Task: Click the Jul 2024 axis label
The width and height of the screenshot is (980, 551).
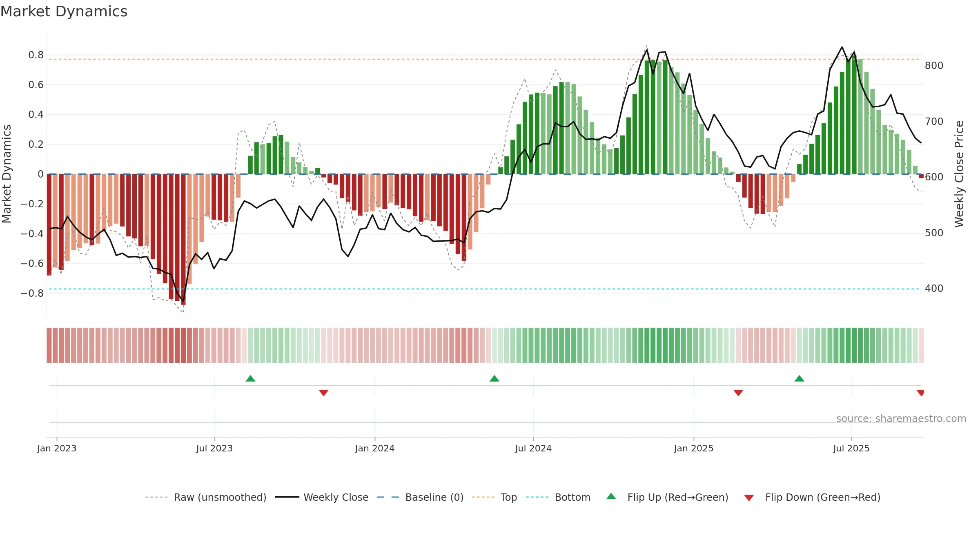Action: (x=533, y=448)
